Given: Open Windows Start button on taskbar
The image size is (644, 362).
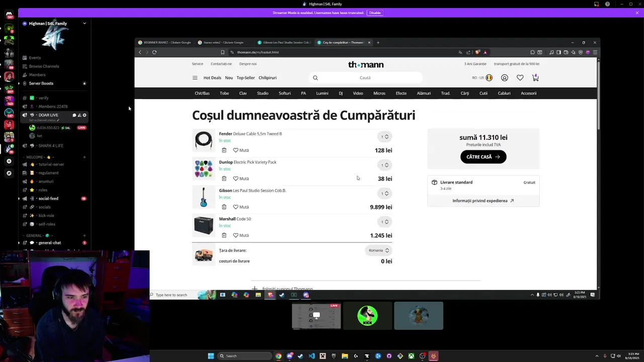Looking at the screenshot, I should coord(211,356).
